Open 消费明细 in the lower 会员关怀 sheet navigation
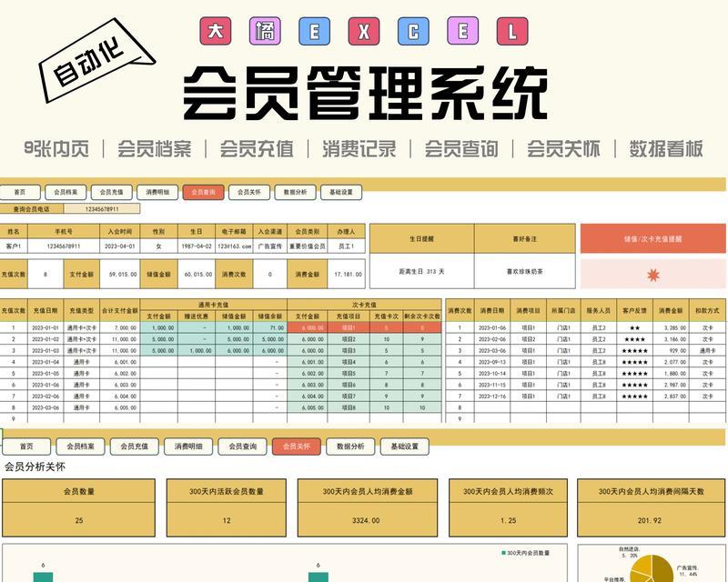728x582 pixels. [x=188, y=447]
